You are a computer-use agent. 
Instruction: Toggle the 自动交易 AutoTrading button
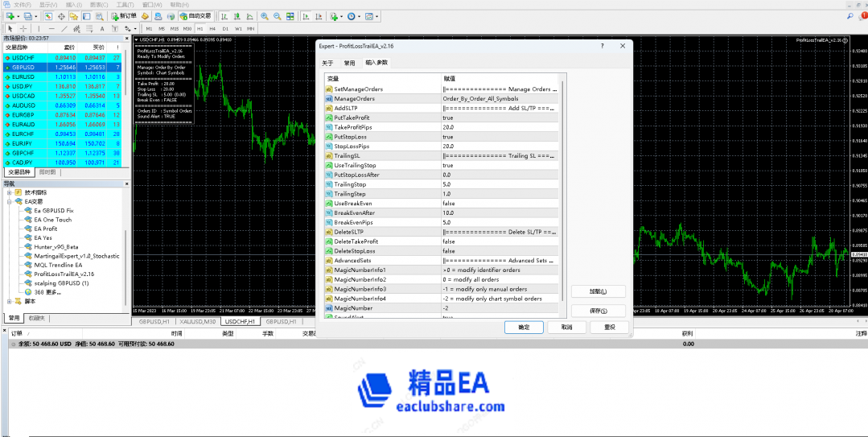(195, 16)
